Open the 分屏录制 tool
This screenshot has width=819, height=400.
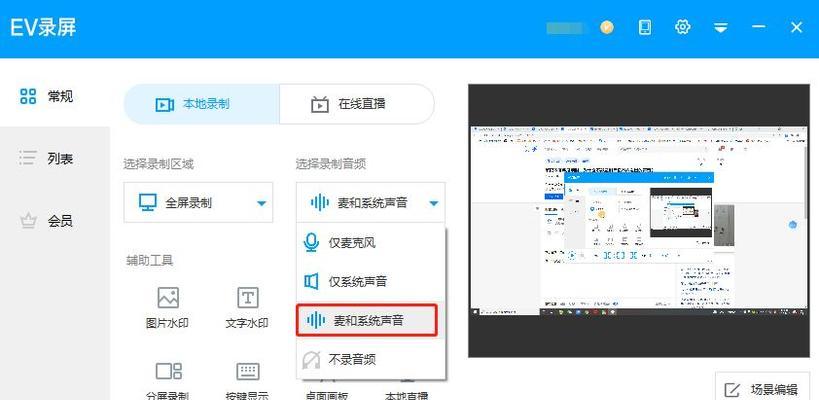point(167,380)
